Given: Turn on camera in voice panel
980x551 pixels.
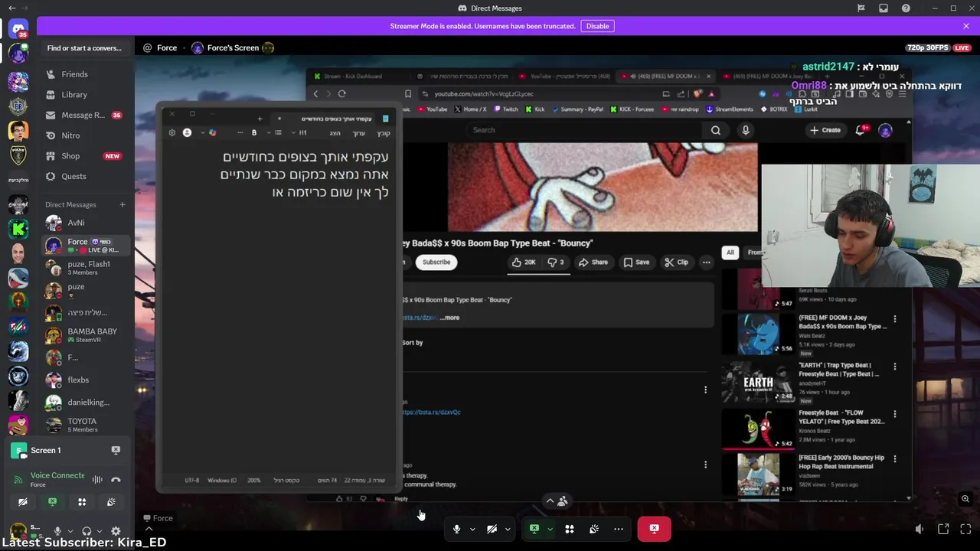Looking at the screenshot, I should pyautogui.click(x=23, y=502).
